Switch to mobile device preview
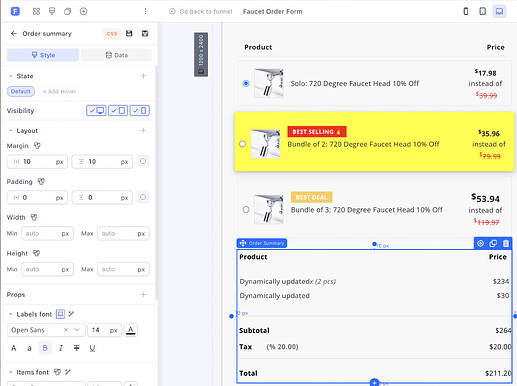 [x=466, y=11]
